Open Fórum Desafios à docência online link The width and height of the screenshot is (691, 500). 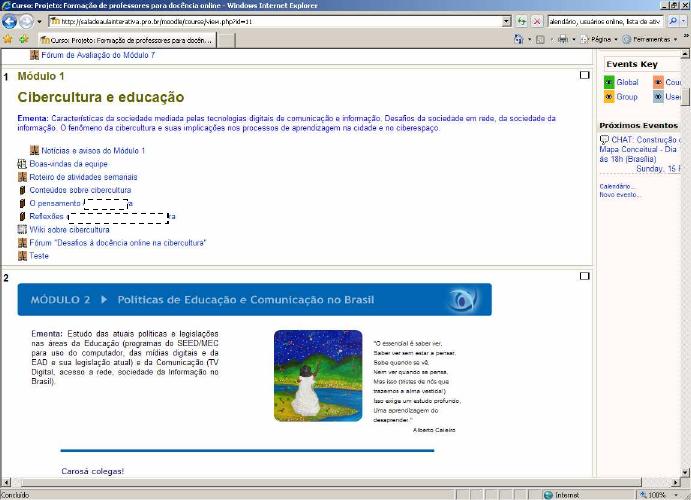click(117, 242)
